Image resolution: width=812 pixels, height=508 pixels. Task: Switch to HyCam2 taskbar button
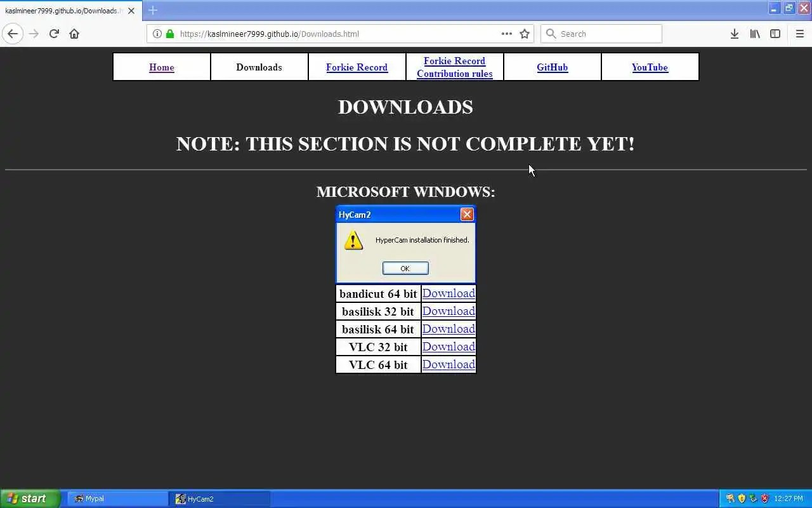coord(219,498)
